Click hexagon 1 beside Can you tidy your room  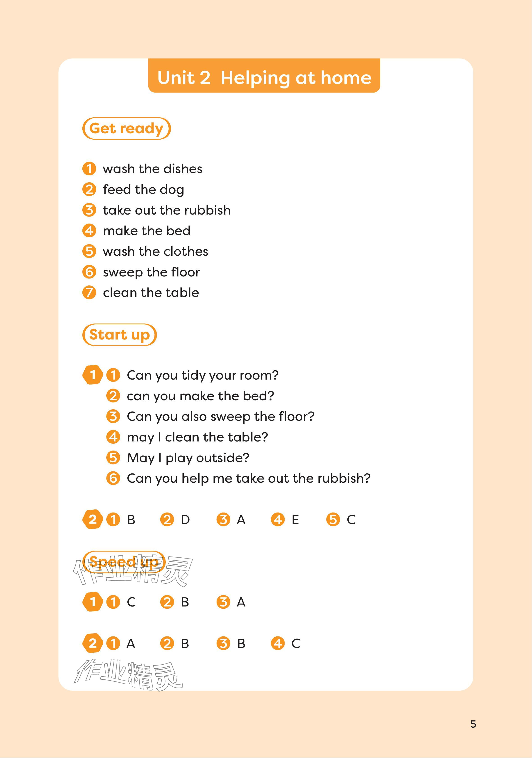pyautogui.click(x=93, y=375)
